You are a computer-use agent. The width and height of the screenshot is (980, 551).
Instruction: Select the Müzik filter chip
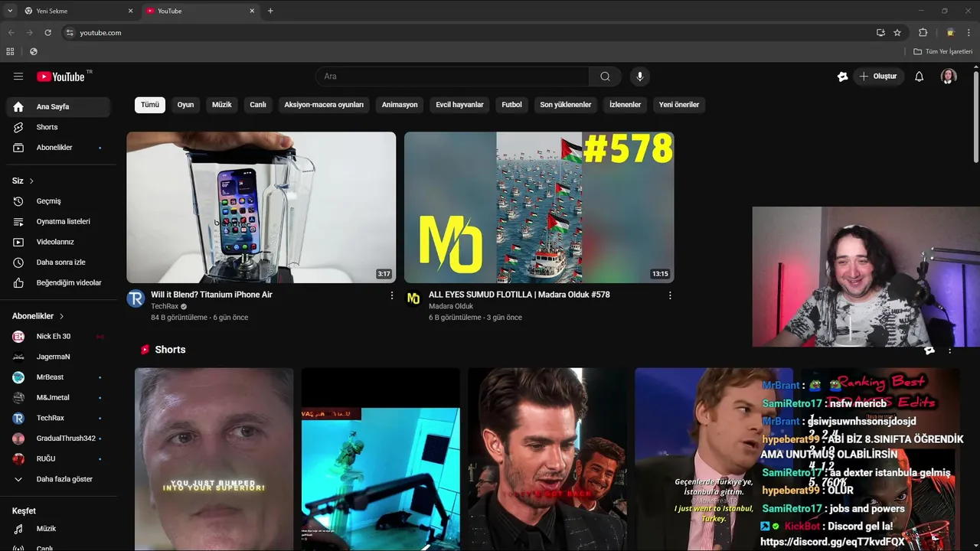(222, 105)
